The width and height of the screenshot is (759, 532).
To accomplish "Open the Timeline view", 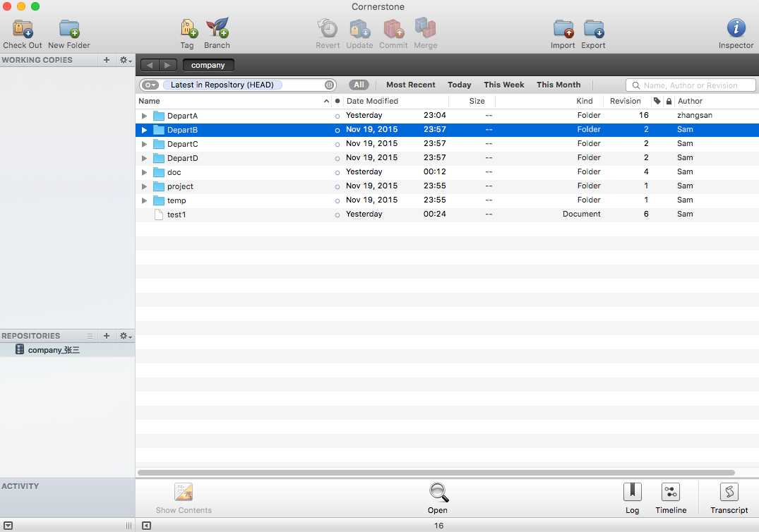I will click(x=671, y=492).
